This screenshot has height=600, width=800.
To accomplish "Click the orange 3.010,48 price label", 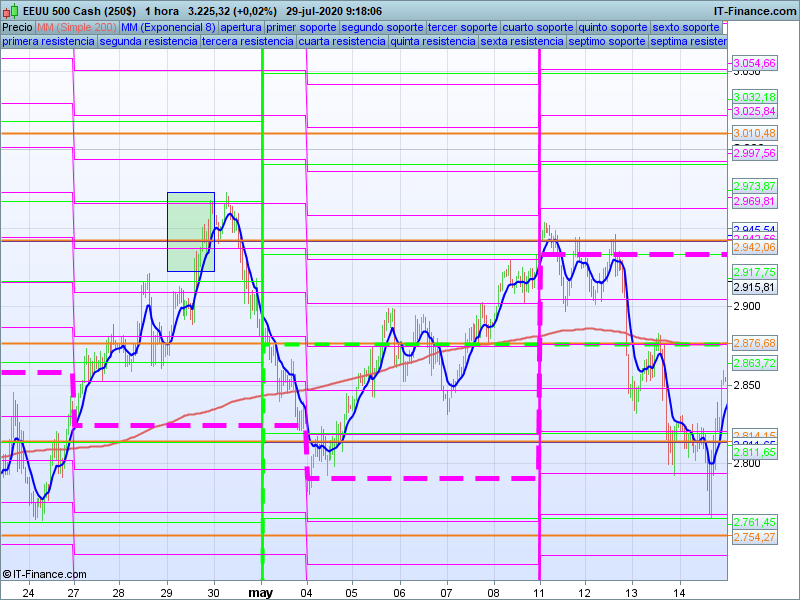I will pyautogui.click(x=754, y=133).
